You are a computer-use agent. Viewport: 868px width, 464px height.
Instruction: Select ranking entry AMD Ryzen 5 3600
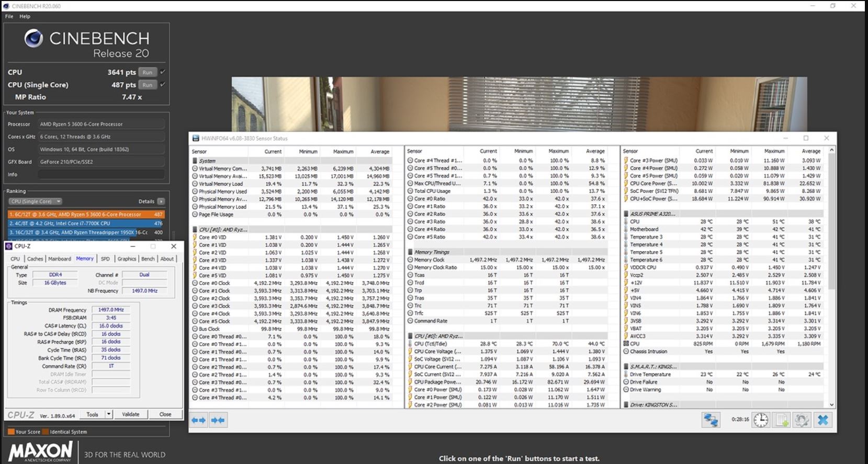(x=86, y=214)
